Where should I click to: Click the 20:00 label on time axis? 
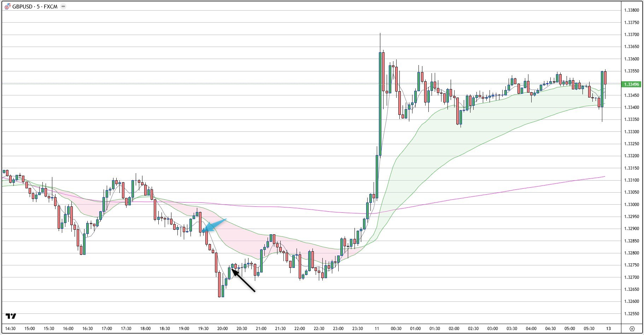coord(222,329)
